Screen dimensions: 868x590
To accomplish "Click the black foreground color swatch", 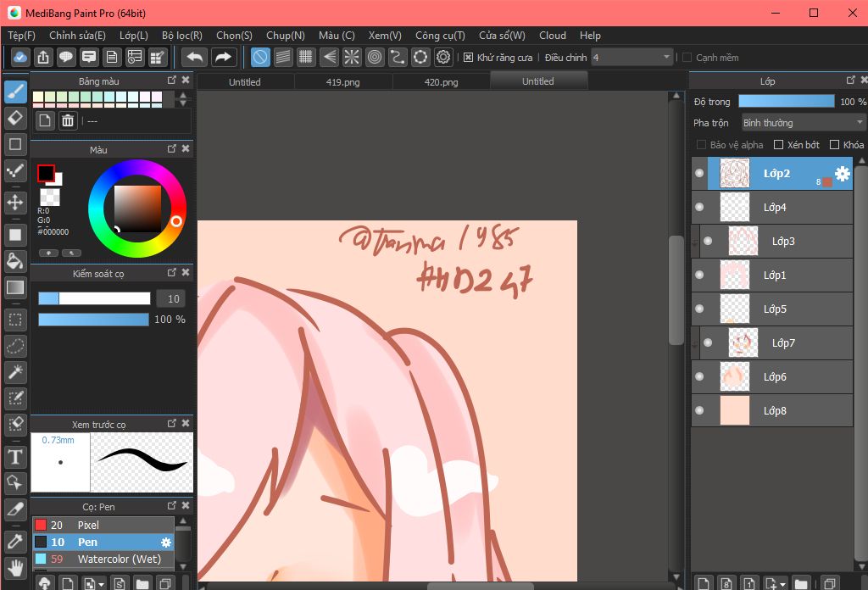I will (x=46, y=173).
